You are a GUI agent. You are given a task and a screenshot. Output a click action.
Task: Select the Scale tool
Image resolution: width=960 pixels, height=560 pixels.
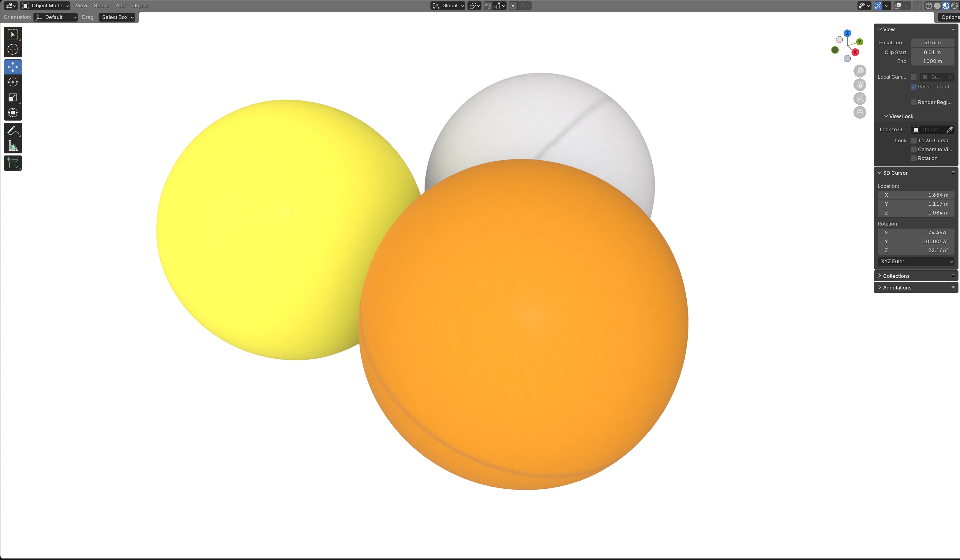pyautogui.click(x=13, y=97)
